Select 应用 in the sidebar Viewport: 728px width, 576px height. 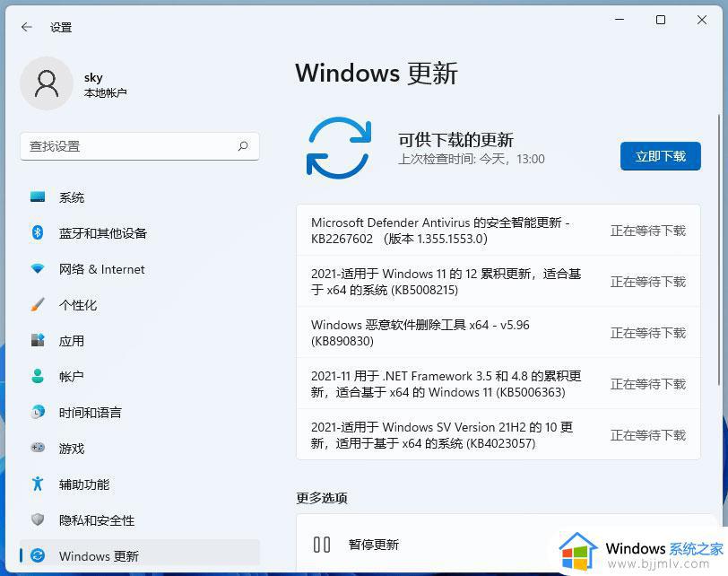pyautogui.click(x=139, y=341)
